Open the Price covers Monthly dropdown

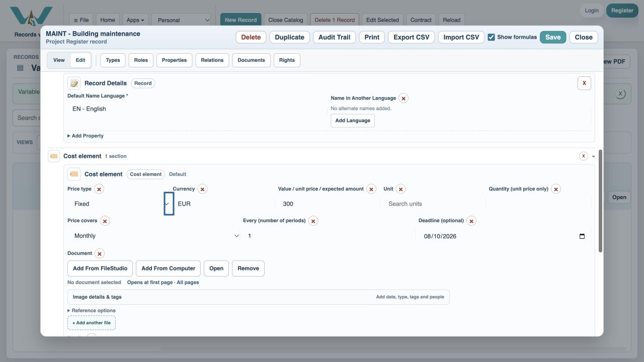(x=153, y=236)
